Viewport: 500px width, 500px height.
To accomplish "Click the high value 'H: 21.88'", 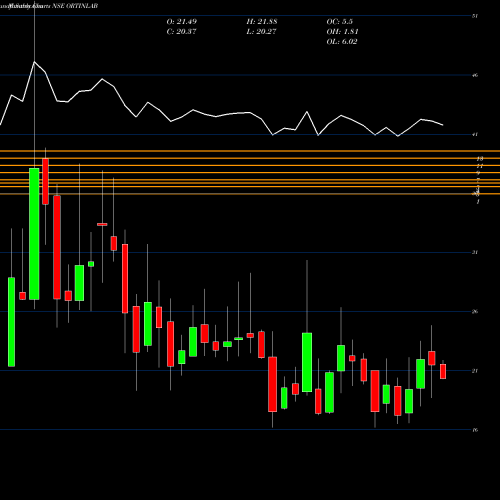I will pos(262,22).
